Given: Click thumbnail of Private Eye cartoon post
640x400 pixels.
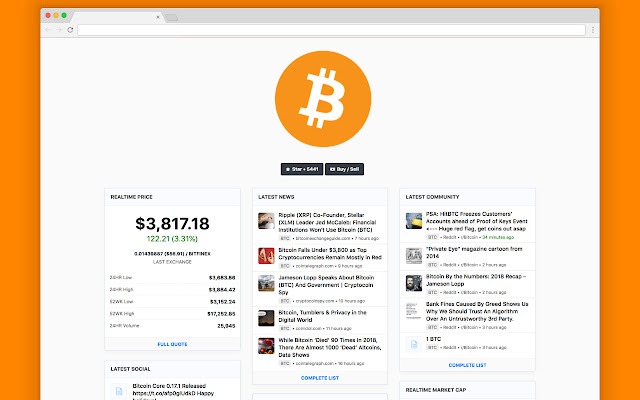Looking at the screenshot, I should pos(414,256).
